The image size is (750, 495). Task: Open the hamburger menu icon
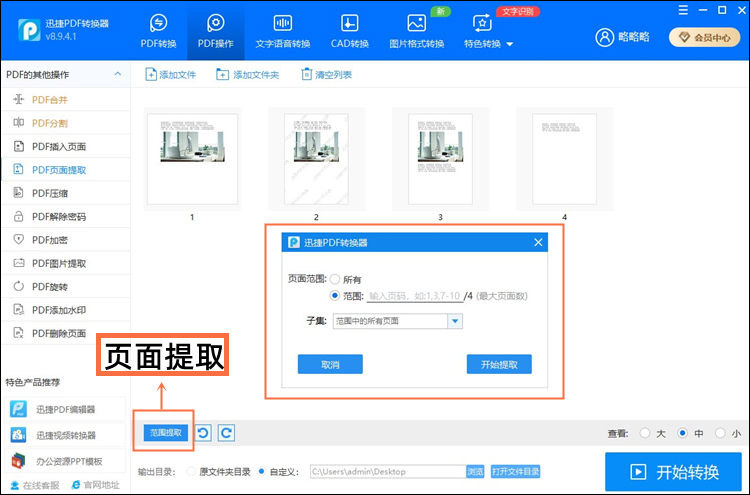pos(683,10)
